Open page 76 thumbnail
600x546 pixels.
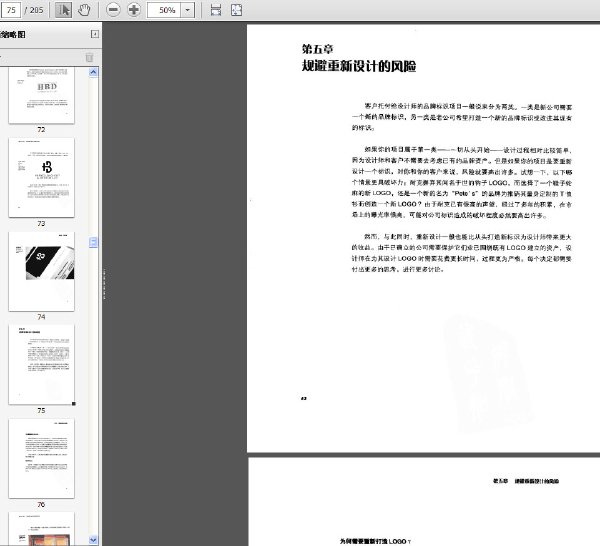pyautogui.click(x=41, y=458)
